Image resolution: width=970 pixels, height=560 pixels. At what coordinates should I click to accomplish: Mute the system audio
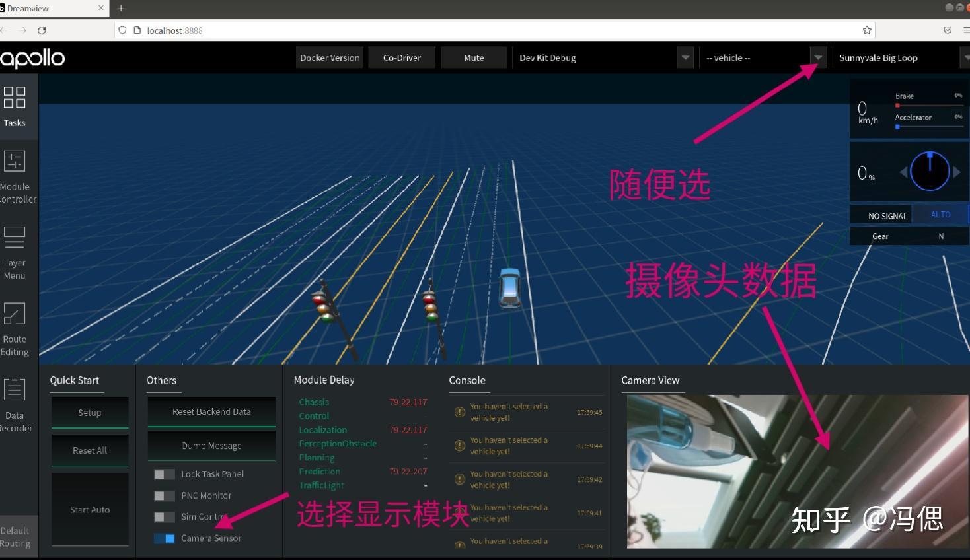[x=473, y=57]
